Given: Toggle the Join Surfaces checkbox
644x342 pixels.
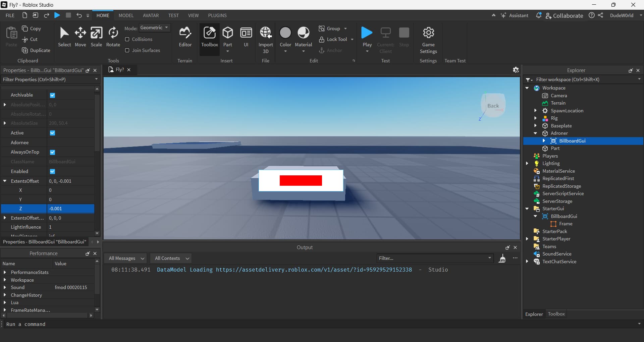Looking at the screenshot, I should coord(127,50).
